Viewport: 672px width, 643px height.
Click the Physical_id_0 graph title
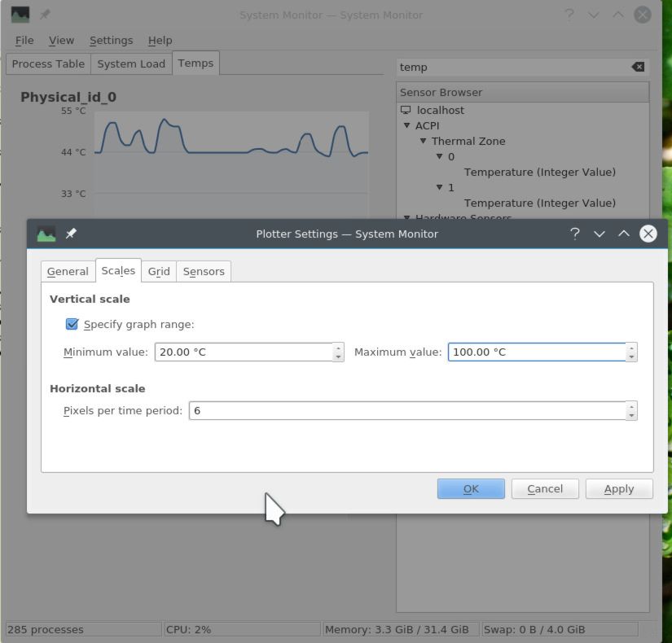[68, 97]
